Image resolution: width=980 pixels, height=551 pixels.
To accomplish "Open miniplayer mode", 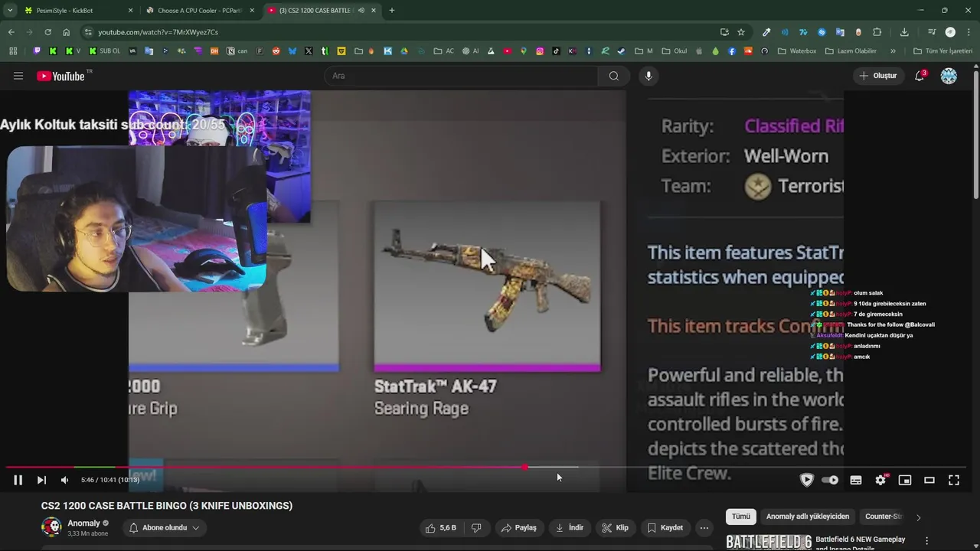I will [x=905, y=480].
